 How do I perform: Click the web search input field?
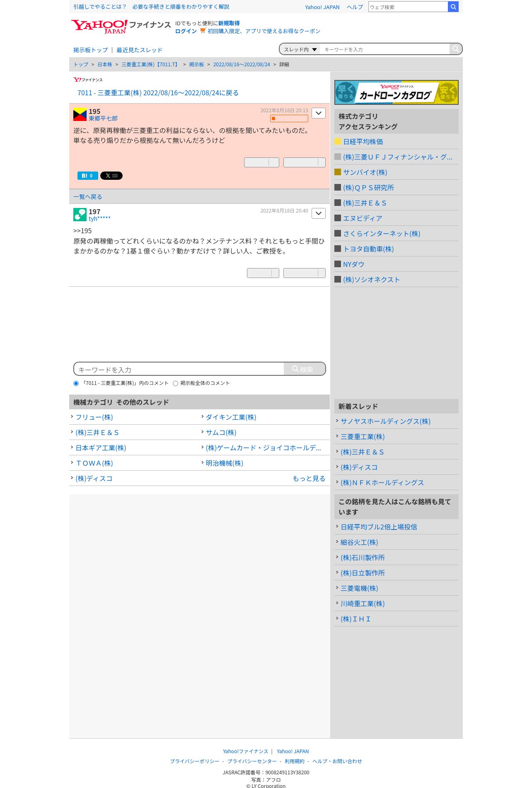[408, 7]
